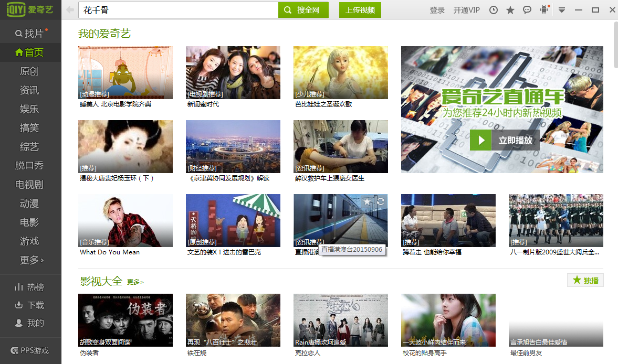This screenshot has height=364, width=618.
Task: Open the 睡美人 animation thumbnail
Action: [x=125, y=72]
